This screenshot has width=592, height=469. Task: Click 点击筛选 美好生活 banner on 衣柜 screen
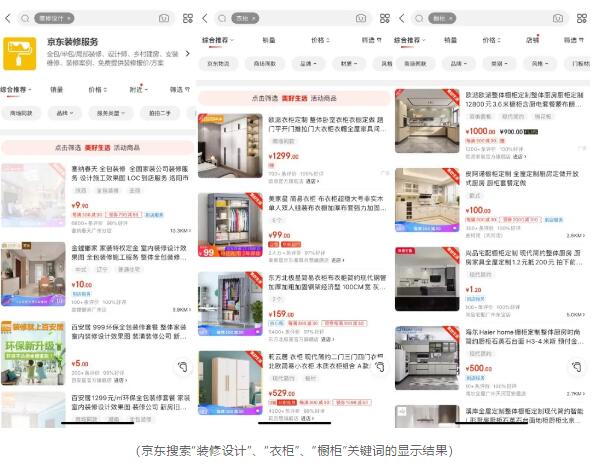pos(294,98)
